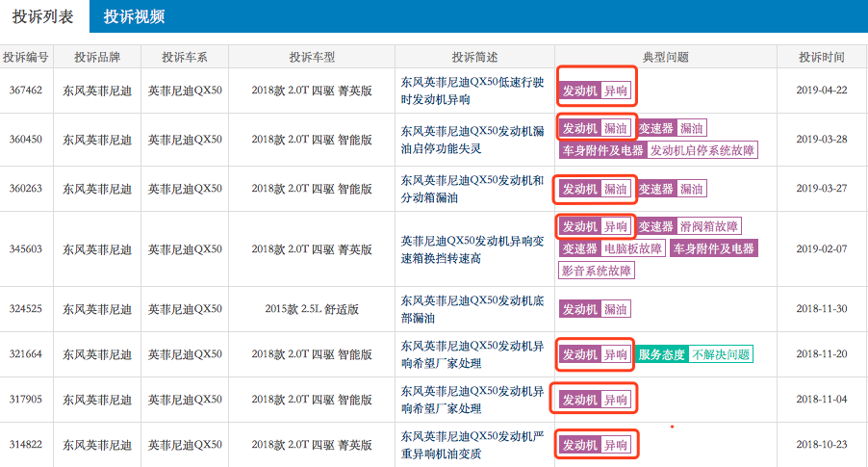Open complaint number 317905

click(x=25, y=400)
